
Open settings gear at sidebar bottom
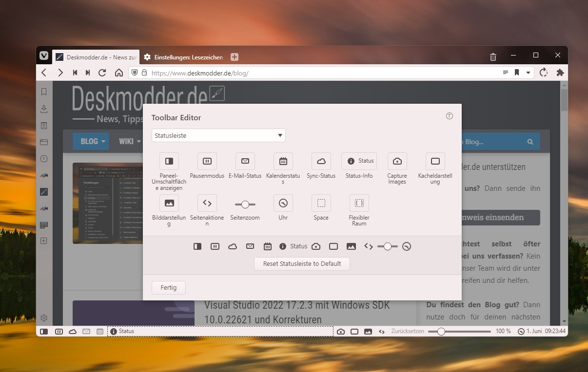click(44, 318)
